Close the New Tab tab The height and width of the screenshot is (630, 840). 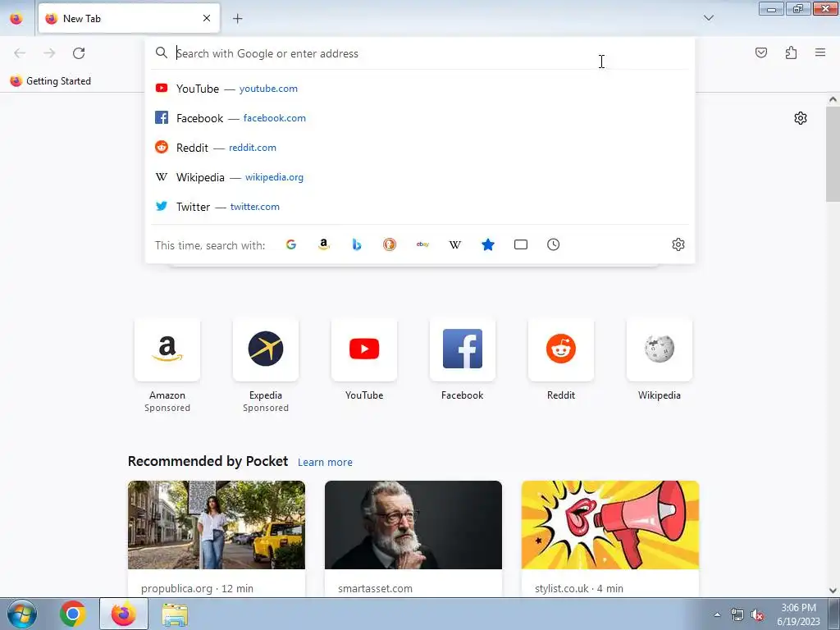(x=207, y=18)
